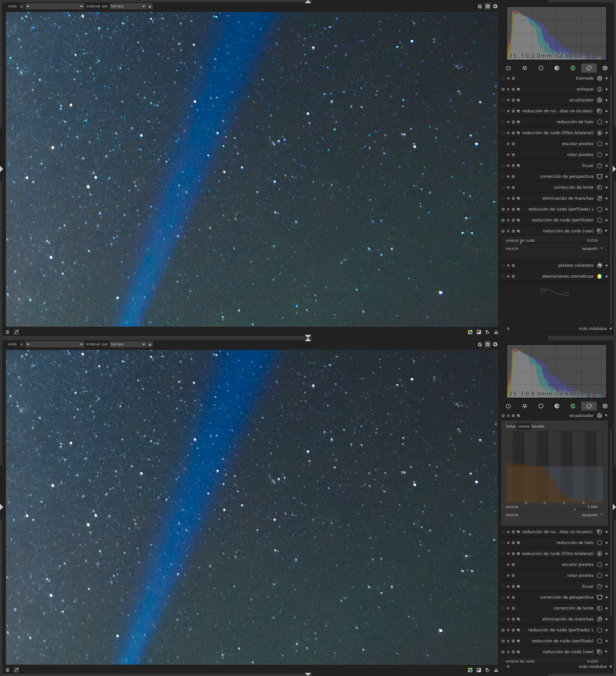Open basic module group in upper screenshot
The height and width of the screenshot is (676, 616).
pos(541,68)
